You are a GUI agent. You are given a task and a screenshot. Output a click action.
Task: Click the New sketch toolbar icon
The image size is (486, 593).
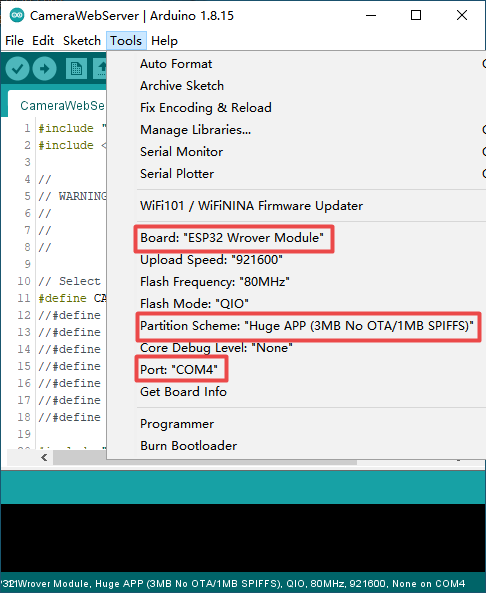[x=76, y=69]
